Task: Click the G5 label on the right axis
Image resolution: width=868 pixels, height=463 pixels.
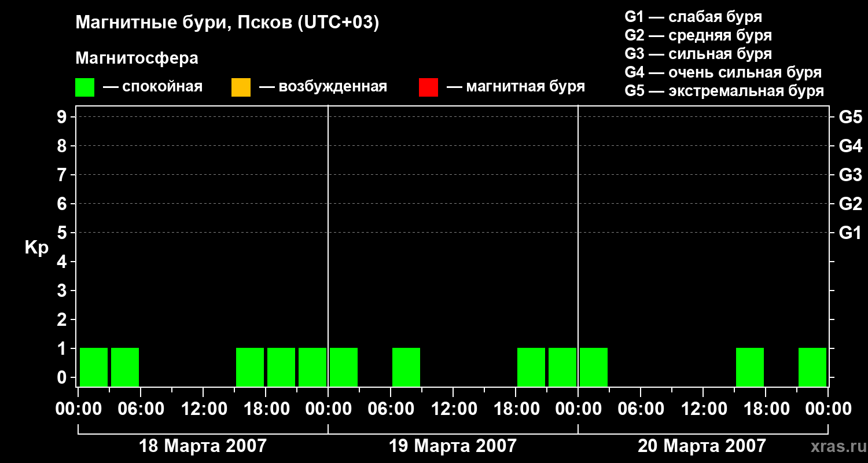Action: click(851, 117)
